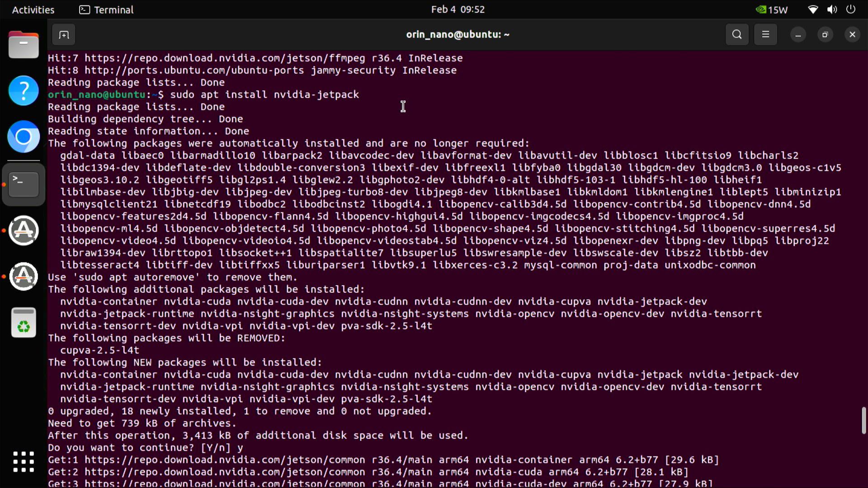Open the Wi-Fi status icon
Image resolution: width=868 pixels, height=488 pixels.
point(812,9)
